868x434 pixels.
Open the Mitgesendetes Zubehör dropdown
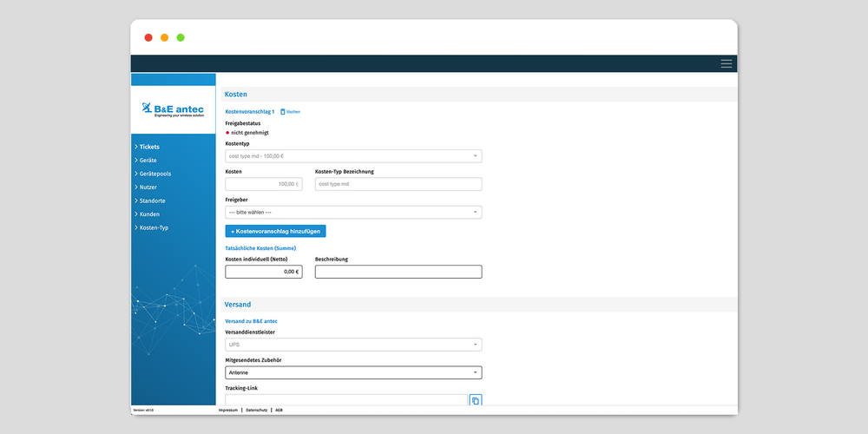[353, 372]
